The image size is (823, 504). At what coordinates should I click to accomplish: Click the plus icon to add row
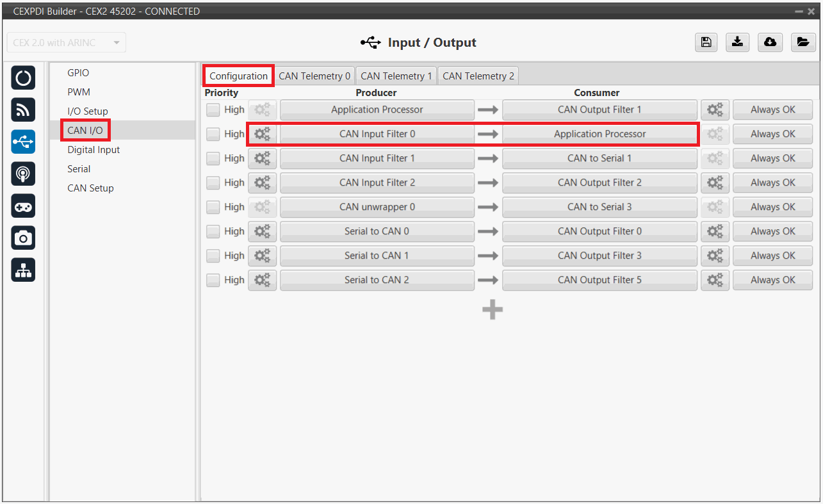point(492,310)
